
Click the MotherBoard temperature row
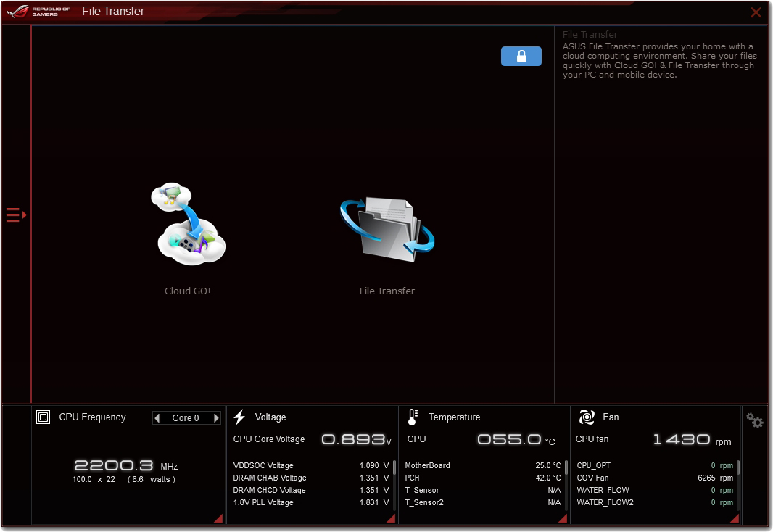(483, 465)
